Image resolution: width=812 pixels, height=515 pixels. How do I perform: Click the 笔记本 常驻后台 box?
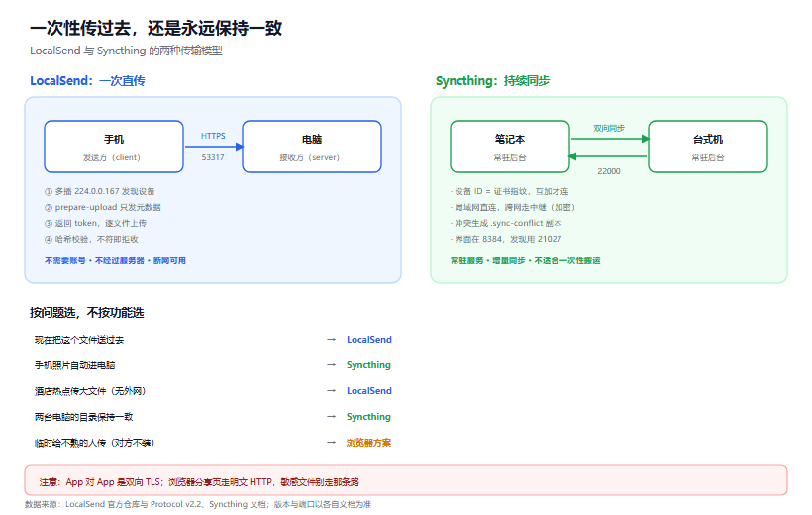[510, 147]
